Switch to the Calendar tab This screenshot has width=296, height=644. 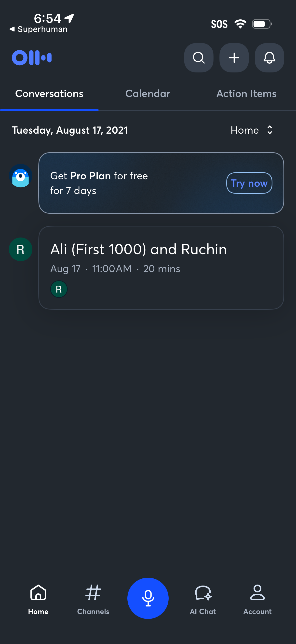click(x=147, y=94)
